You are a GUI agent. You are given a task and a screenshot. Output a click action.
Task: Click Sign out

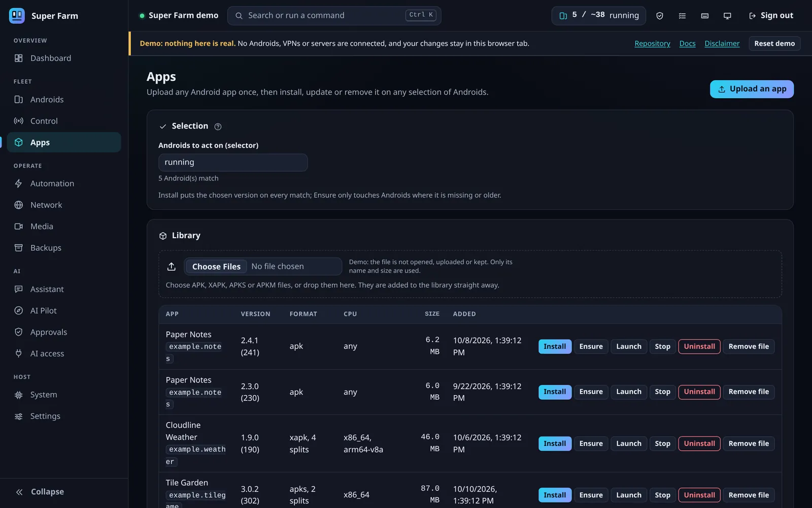[771, 16]
